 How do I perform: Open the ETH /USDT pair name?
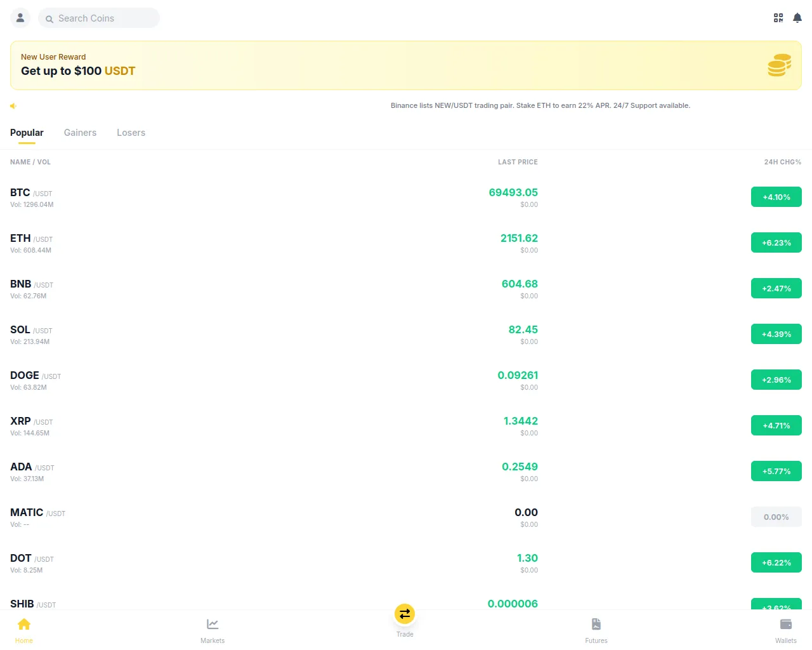point(32,238)
